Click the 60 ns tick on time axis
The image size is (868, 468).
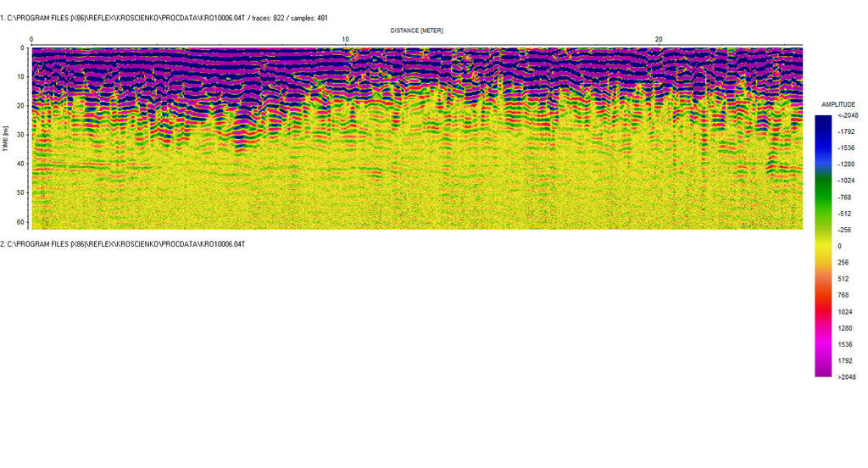click(22, 221)
